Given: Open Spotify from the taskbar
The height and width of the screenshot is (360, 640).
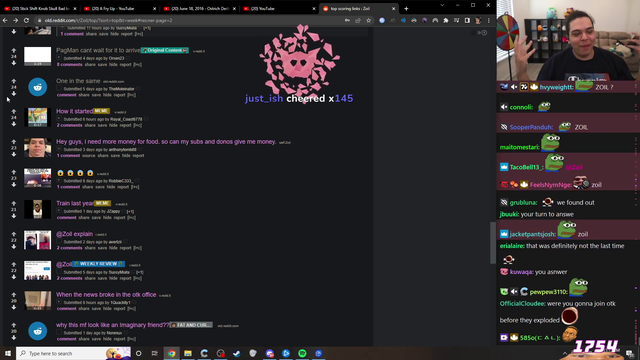Looking at the screenshot, I should (302, 353).
